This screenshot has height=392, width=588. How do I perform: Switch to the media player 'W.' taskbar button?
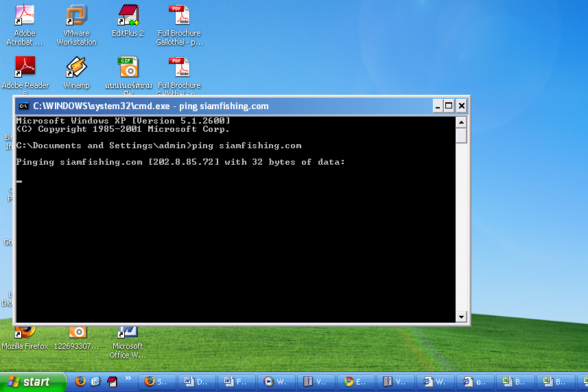(276, 382)
